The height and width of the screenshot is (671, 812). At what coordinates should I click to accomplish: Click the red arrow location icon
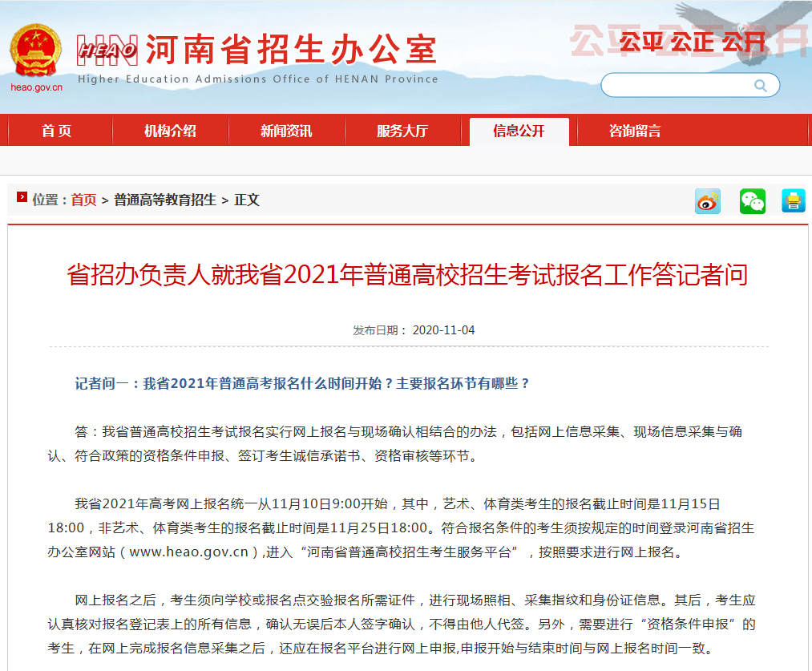(22, 197)
